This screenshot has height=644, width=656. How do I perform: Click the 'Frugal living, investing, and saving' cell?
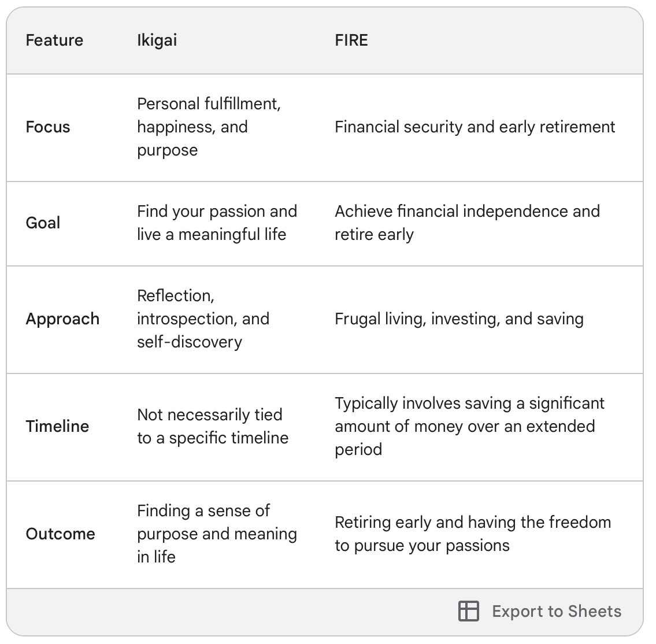459,319
